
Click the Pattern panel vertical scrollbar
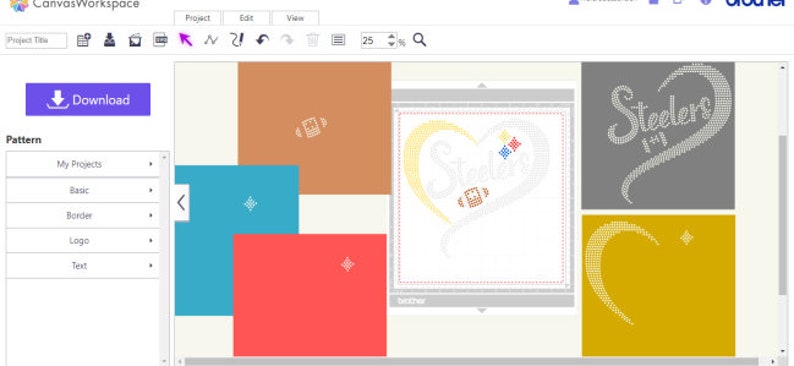164,258
